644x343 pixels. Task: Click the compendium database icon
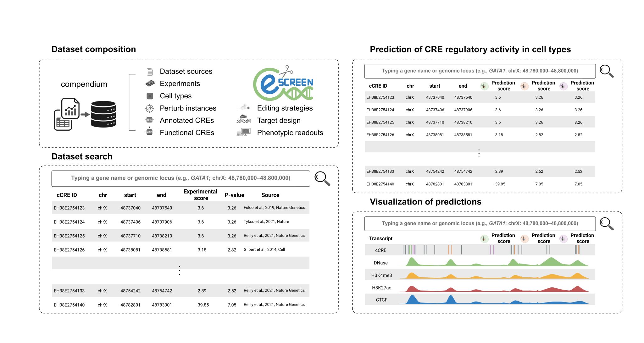[x=103, y=114]
